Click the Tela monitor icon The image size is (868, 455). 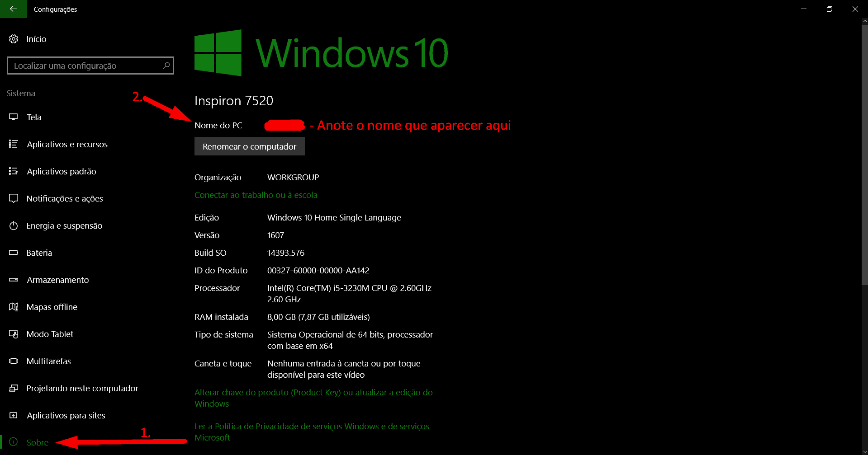click(14, 117)
